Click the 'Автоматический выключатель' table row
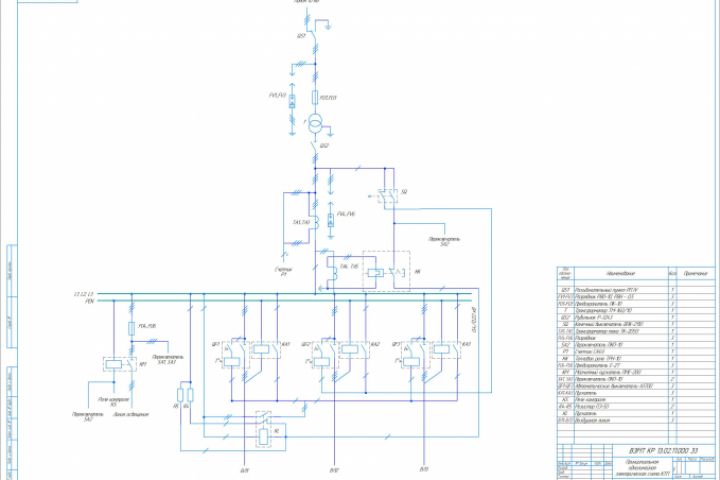Screen dimensions: 720x480 click(636, 386)
